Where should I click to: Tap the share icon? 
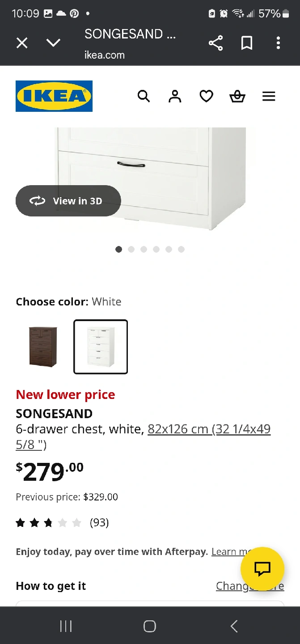coord(215,43)
